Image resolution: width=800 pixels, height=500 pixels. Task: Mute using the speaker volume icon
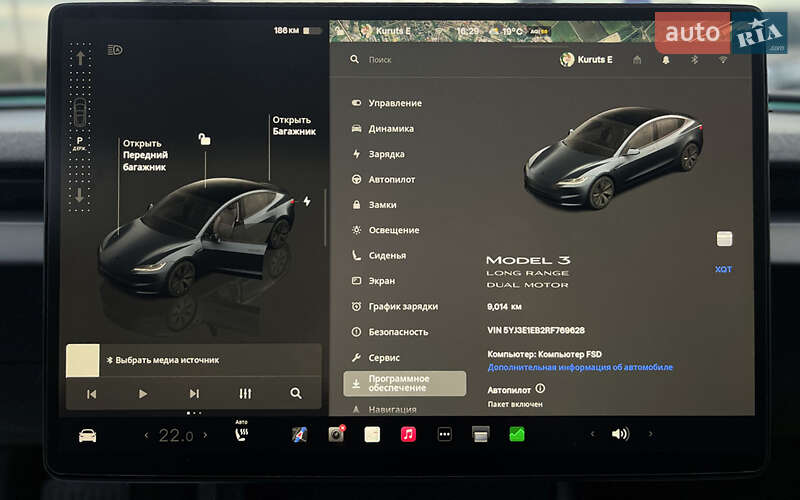tap(620, 434)
